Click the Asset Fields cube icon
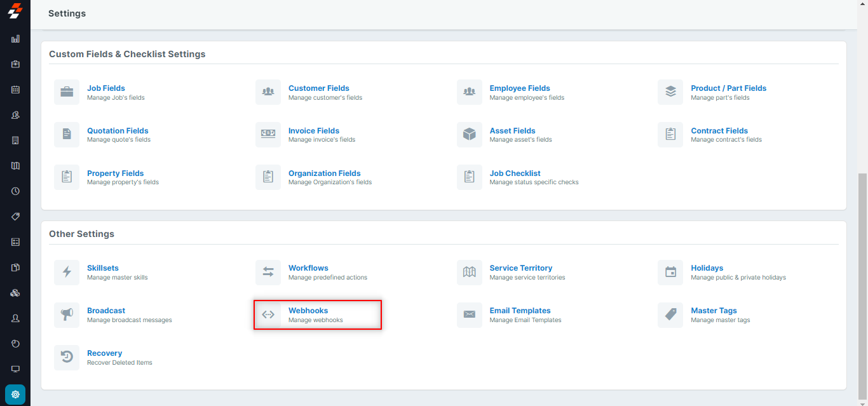 pos(470,135)
